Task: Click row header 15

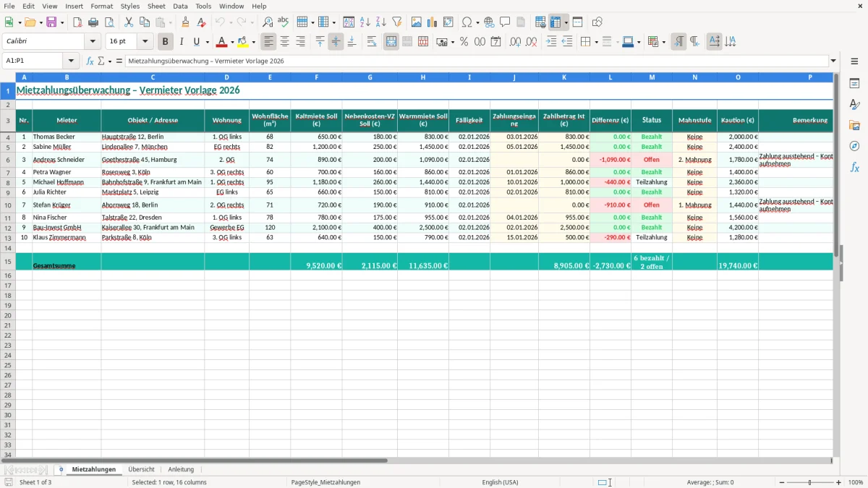Action: click(8, 261)
